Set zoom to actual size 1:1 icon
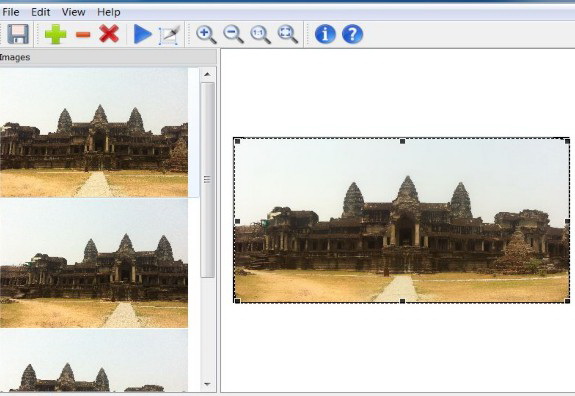Image resolution: width=575 pixels, height=396 pixels. coord(260,34)
